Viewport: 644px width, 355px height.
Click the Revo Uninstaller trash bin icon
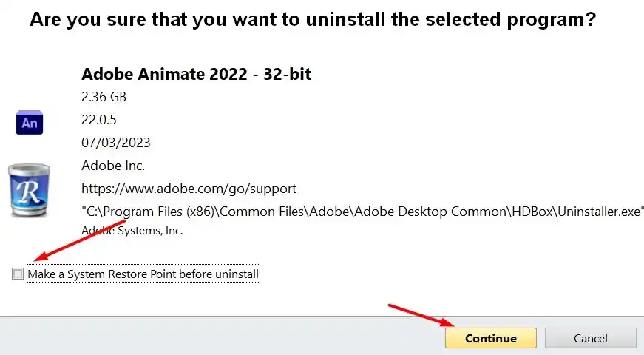tap(29, 190)
